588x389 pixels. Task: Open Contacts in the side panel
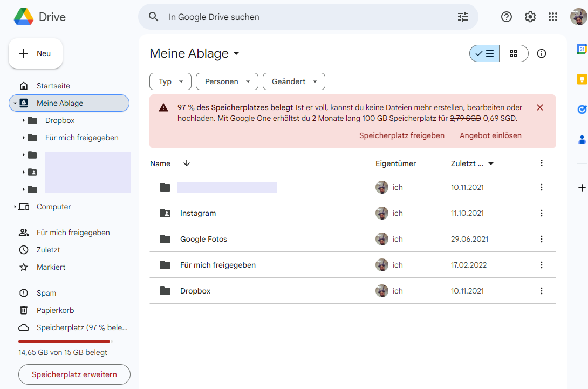582,140
